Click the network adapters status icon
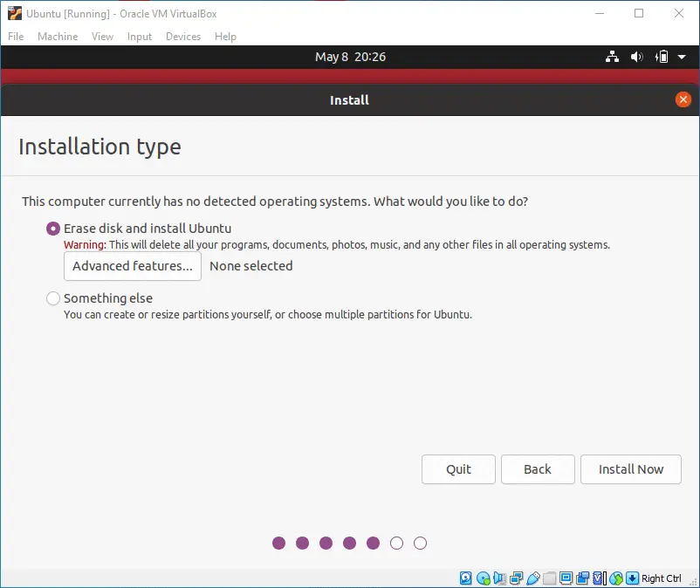This screenshot has width=700, height=588. click(516, 578)
